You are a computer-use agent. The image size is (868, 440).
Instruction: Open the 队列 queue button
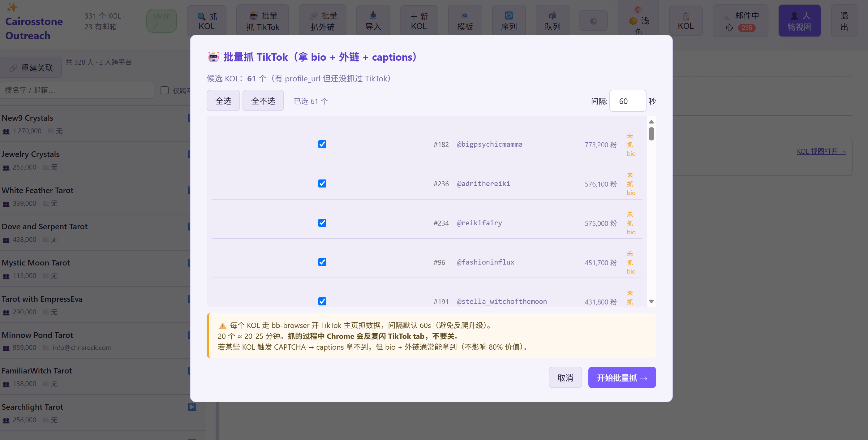tap(552, 21)
